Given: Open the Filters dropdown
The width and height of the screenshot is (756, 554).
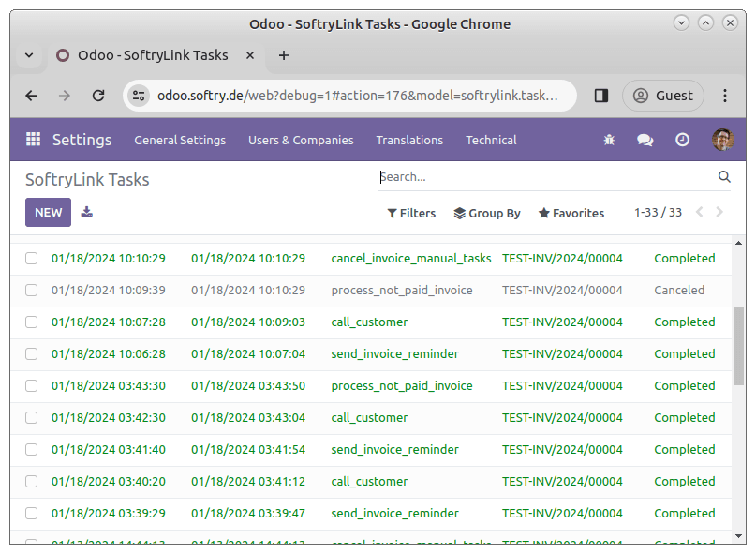Looking at the screenshot, I should point(411,213).
